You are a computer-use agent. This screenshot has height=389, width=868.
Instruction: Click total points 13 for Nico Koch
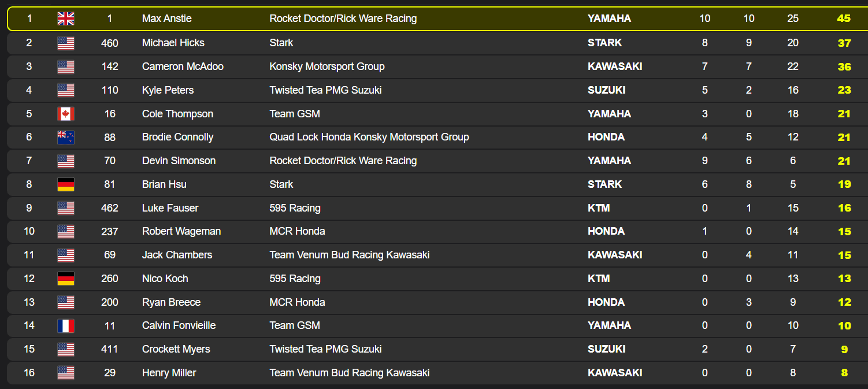click(844, 279)
